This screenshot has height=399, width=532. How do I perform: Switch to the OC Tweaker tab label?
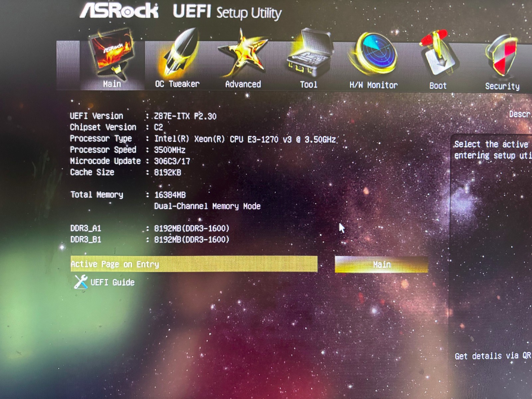pos(177,84)
